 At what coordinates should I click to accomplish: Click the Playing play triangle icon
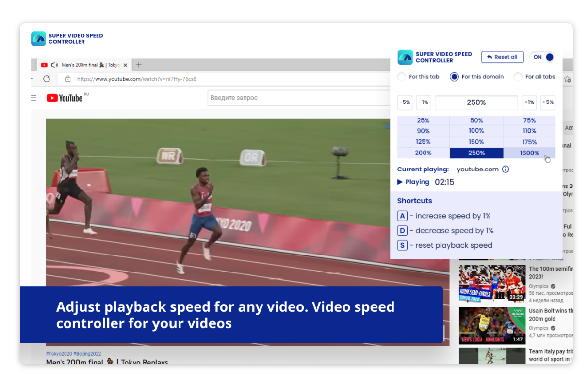(x=400, y=182)
